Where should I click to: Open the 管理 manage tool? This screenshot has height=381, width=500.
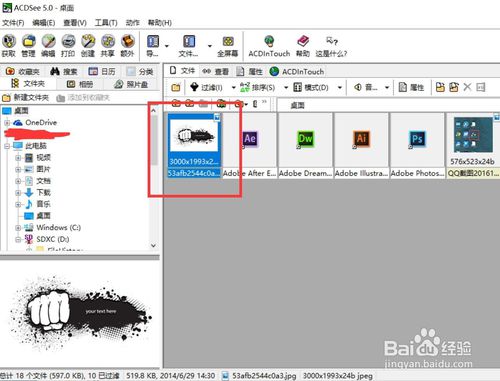point(29,46)
